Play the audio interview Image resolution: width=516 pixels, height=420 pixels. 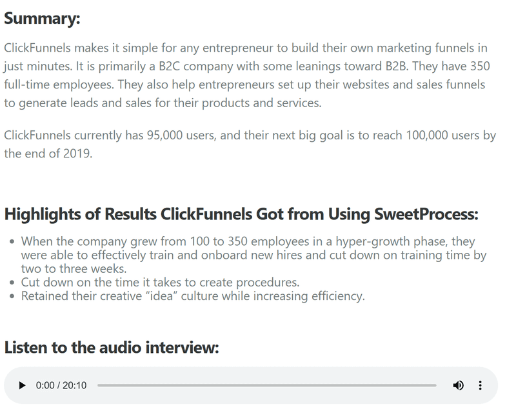22,385
